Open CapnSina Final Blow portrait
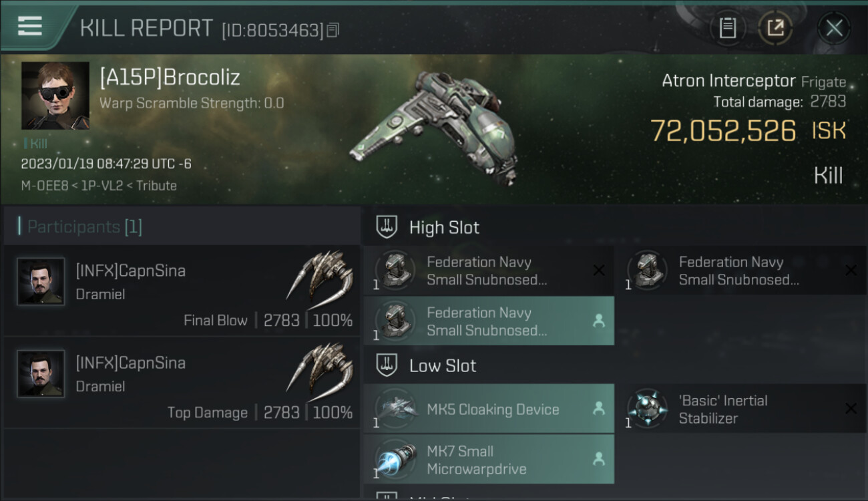Viewport: 868px width, 501px height. click(41, 282)
